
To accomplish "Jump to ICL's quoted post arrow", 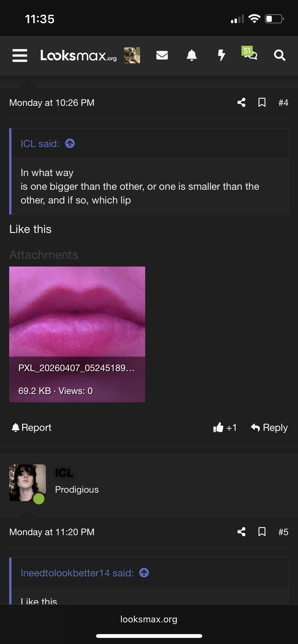I will tap(70, 143).
